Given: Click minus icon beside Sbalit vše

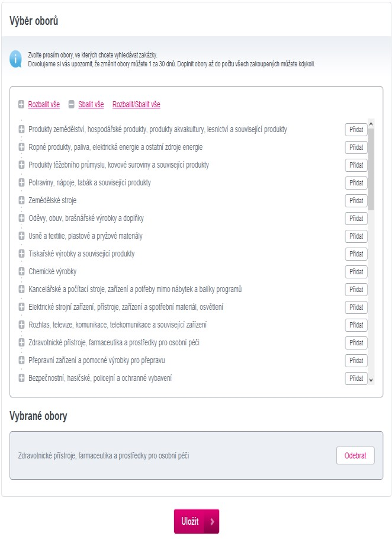Looking at the screenshot, I should 72,104.
